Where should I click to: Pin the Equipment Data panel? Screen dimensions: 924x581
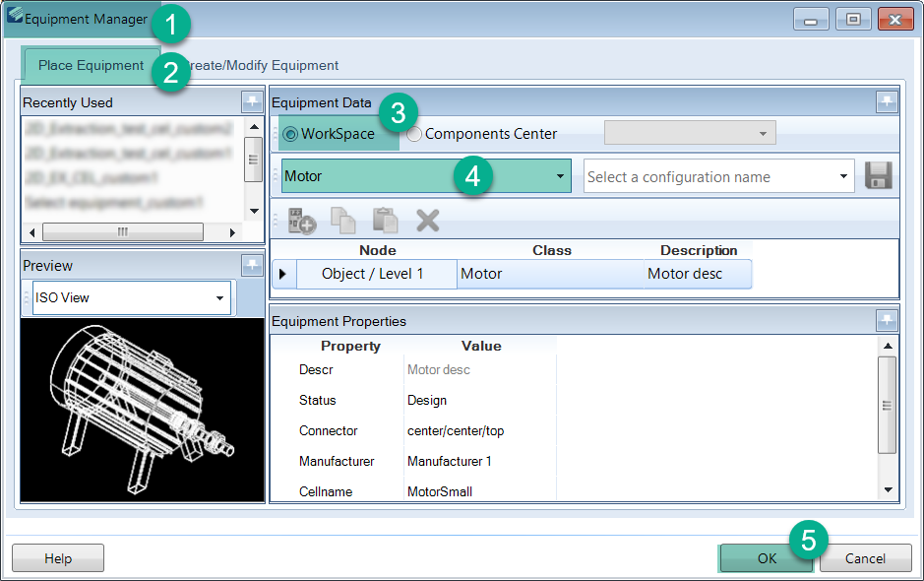pos(887,101)
